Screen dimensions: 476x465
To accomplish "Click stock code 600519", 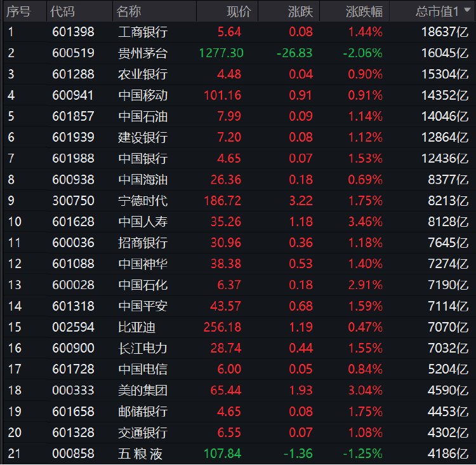I will click(x=73, y=53).
